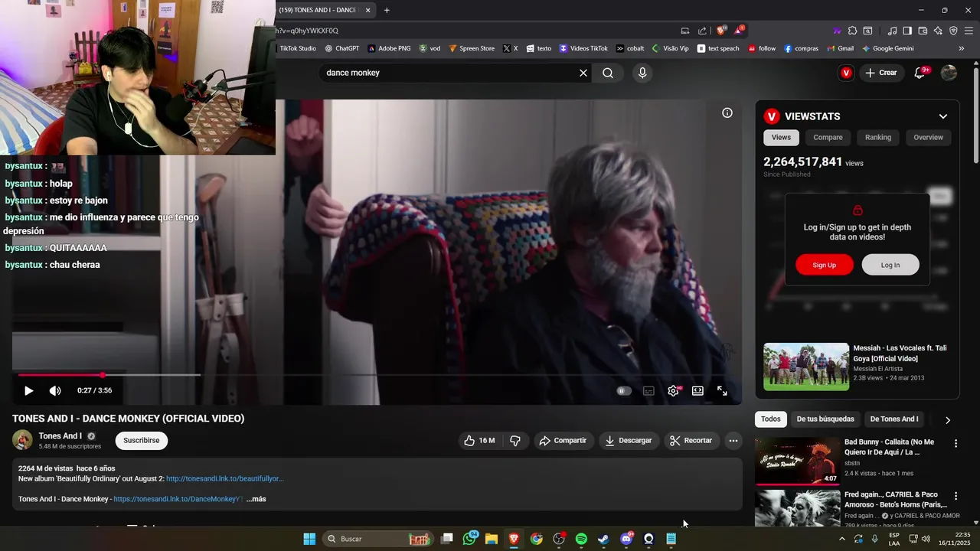Open the tonesandi.lnk.to/beautifullyor link
Screen dimensions: 980x551
click(224, 479)
